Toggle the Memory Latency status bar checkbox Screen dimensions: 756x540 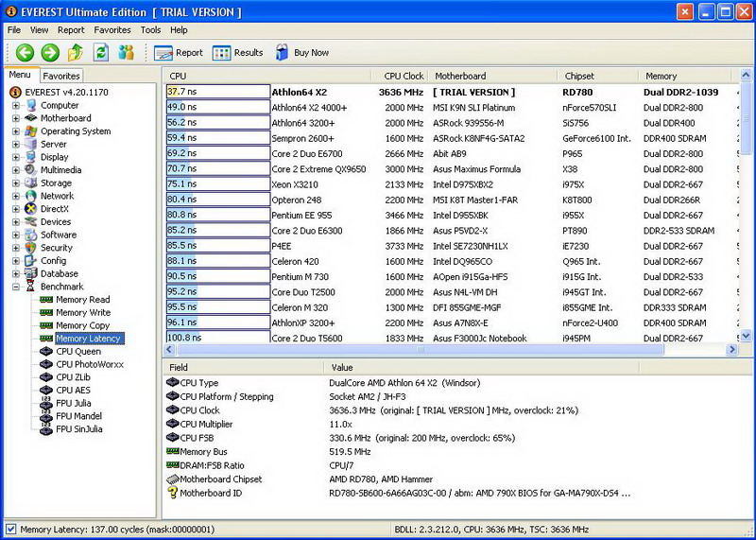[10, 529]
